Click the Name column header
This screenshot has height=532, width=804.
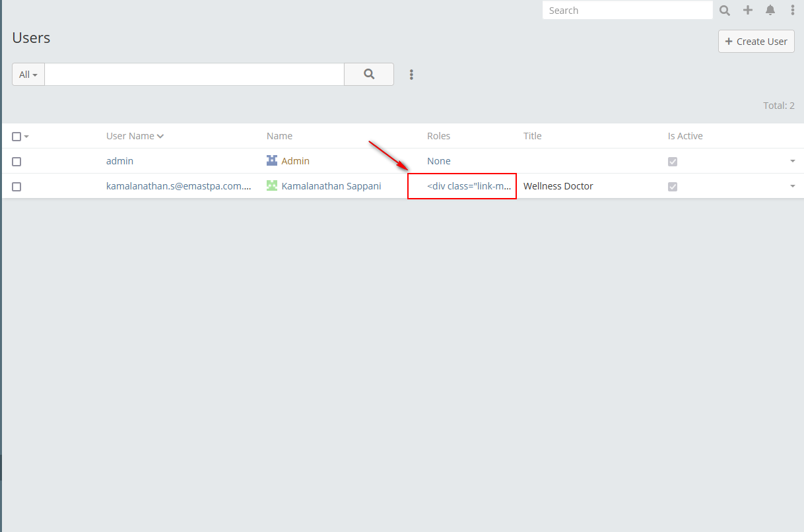coord(279,136)
